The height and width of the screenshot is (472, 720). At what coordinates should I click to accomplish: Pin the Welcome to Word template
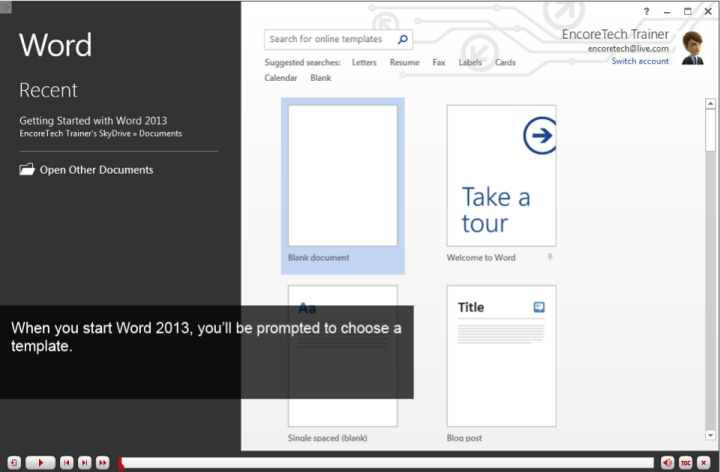click(550, 257)
